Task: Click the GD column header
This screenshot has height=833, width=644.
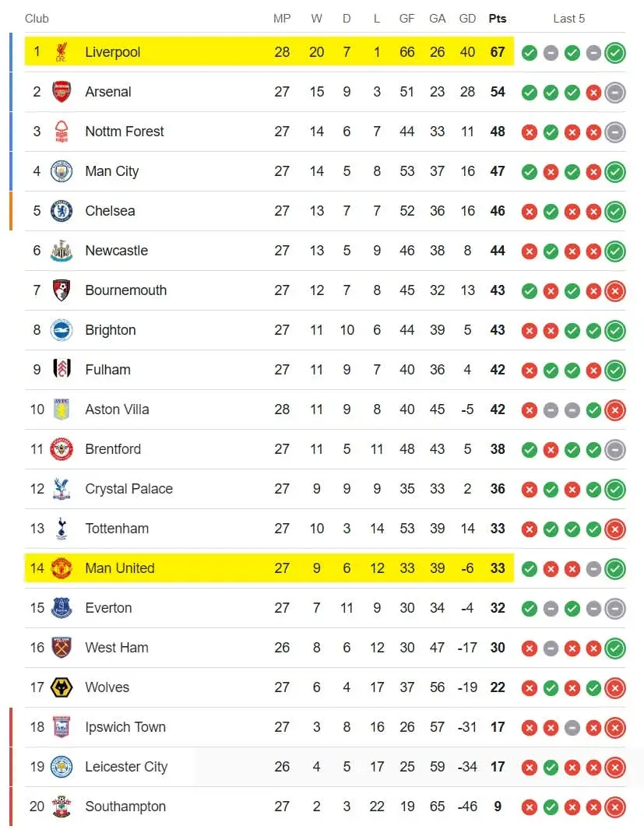Action: (467, 19)
